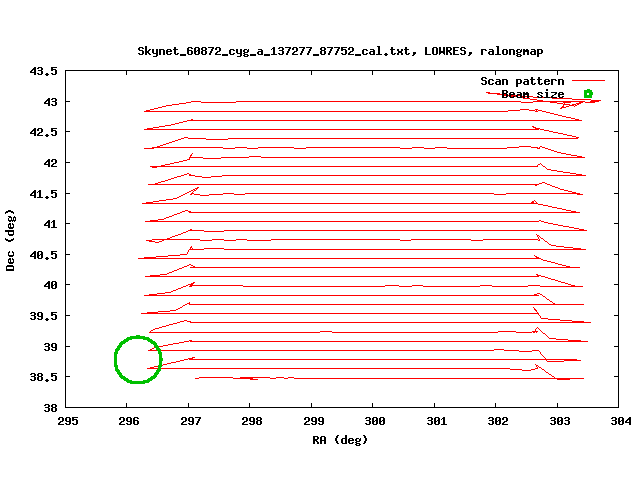Click the x-axis tick label 298
The height and width of the screenshot is (480, 640).
tap(252, 421)
